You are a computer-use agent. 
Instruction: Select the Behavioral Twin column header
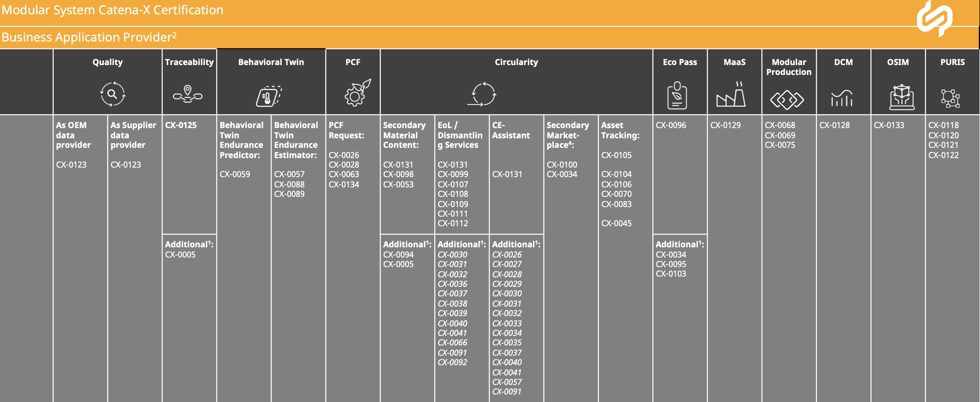(271, 62)
